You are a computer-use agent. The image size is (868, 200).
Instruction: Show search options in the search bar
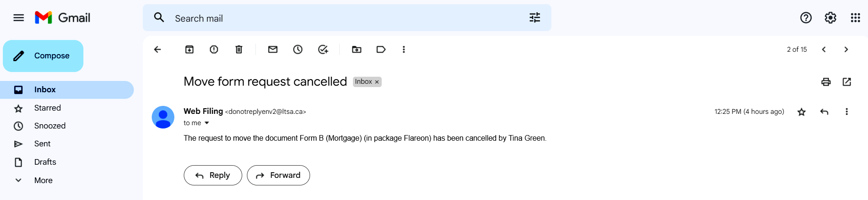click(x=535, y=18)
